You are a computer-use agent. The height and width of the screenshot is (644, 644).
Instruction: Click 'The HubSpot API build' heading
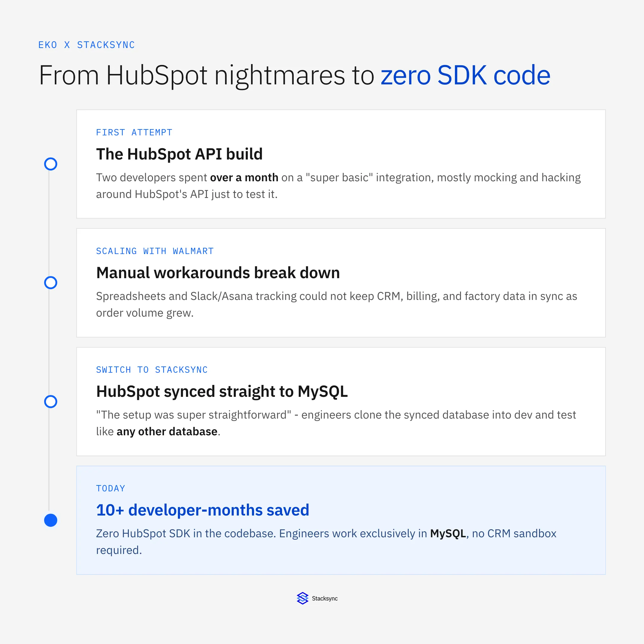(x=179, y=154)
